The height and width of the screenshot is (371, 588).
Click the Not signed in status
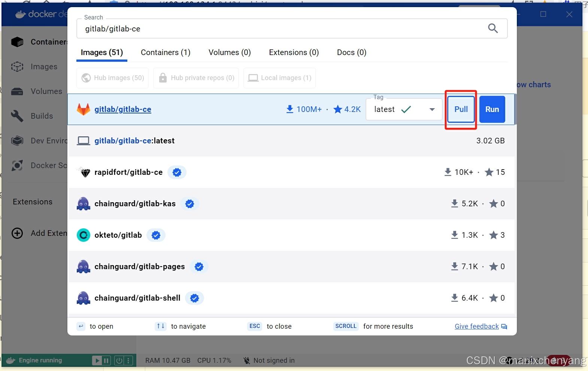tap(269, 361)
